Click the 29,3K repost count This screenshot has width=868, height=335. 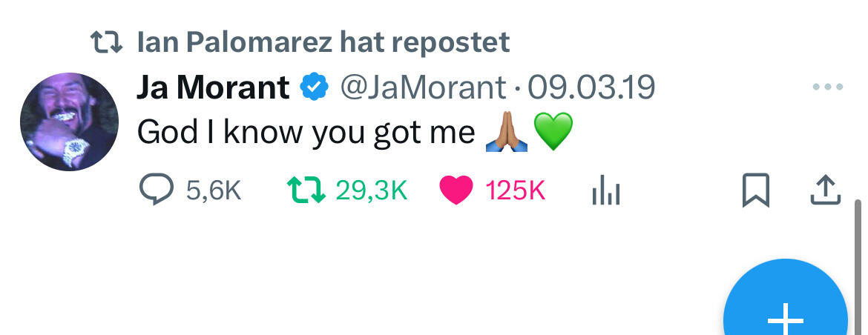[371, 191]
